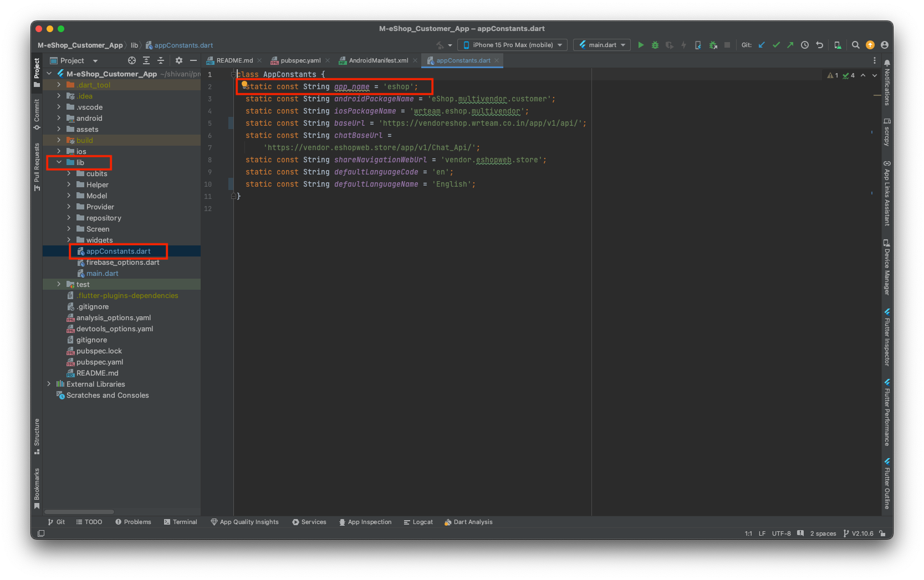Click the Git rollback undo icon
Viewport: 924px width, 580px height.
pyautogui.click(x=819, y=45)
